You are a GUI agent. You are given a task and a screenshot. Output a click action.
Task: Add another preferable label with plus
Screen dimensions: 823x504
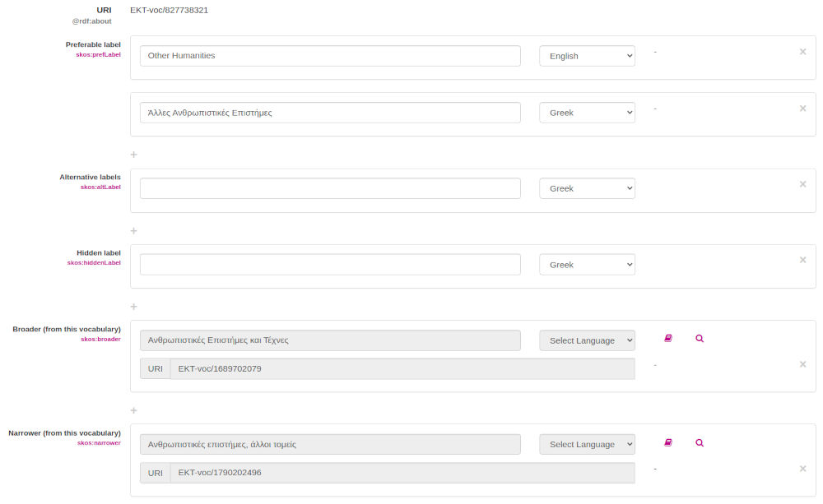[x=133, y=155]
